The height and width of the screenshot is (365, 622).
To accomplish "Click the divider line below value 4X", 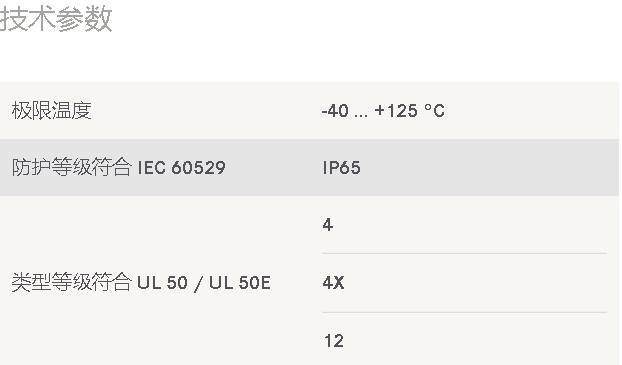I will coord(465,312).
